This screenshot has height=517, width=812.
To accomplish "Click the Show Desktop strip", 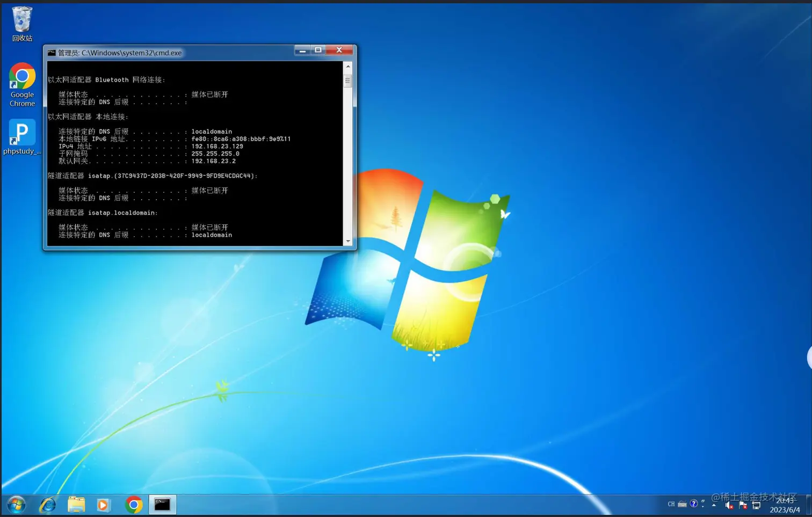I will tap(808, 505).
